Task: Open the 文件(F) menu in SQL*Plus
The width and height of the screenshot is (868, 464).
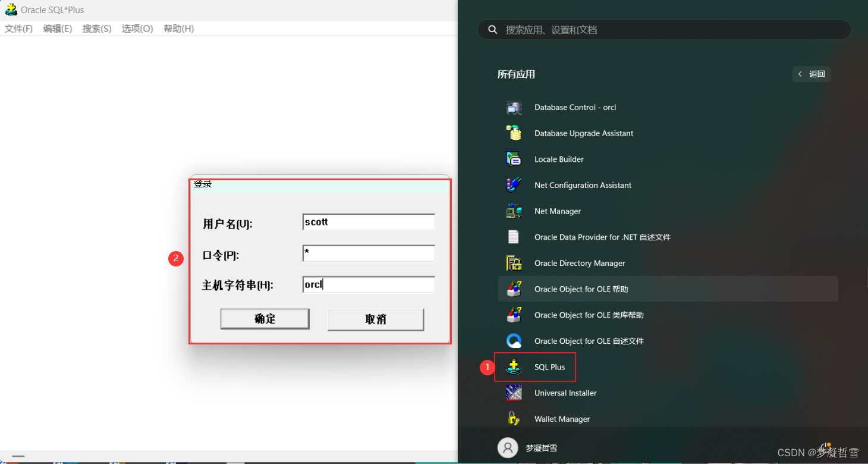Action: tap(18, 28)
